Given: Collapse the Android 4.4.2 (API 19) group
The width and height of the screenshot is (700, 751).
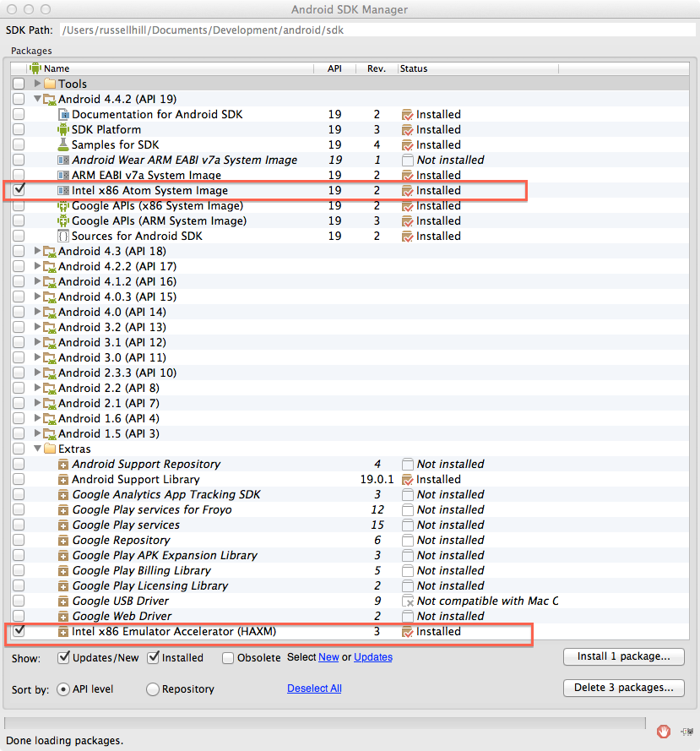Looking at the screenshot, I should [x=37, y=99].
